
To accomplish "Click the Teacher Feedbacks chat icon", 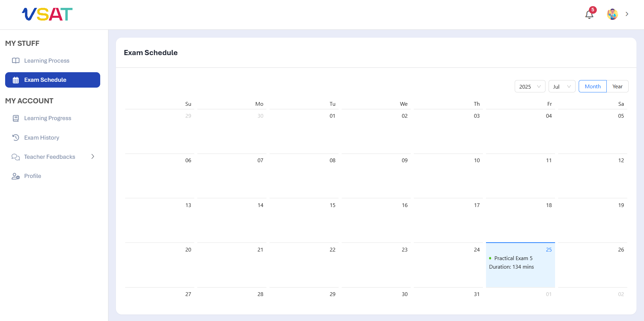I will 16,157.
